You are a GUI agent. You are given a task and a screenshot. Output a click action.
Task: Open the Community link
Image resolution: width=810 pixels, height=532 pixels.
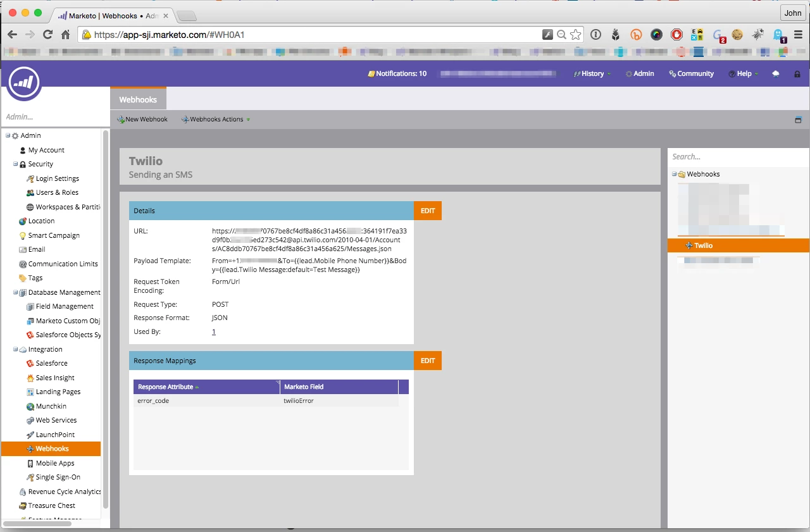point(692,73)
